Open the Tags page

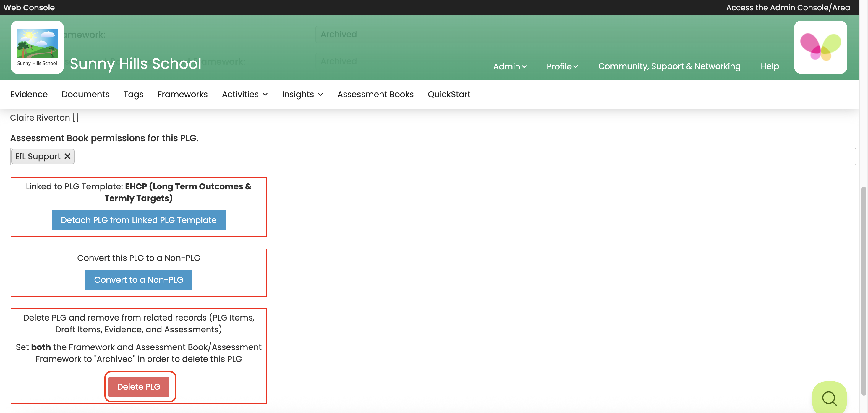tap(133, 95)
